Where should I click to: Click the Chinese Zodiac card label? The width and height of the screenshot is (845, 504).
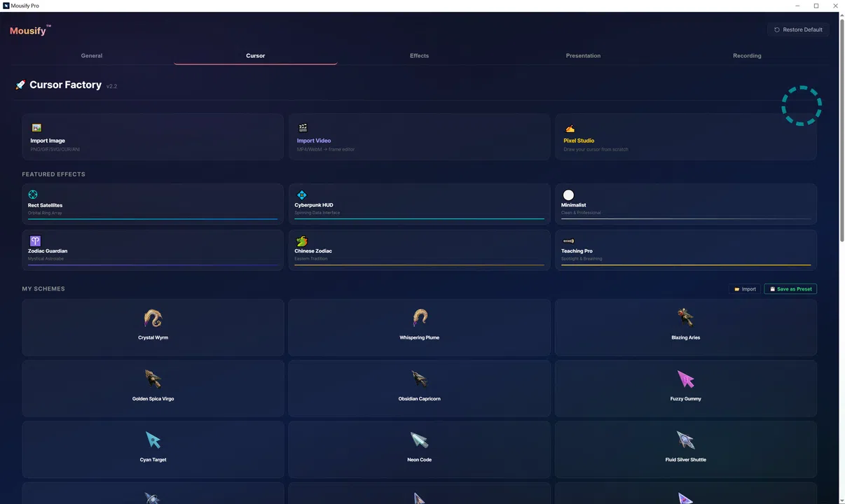pyautogui.click(x=313, y=251)
